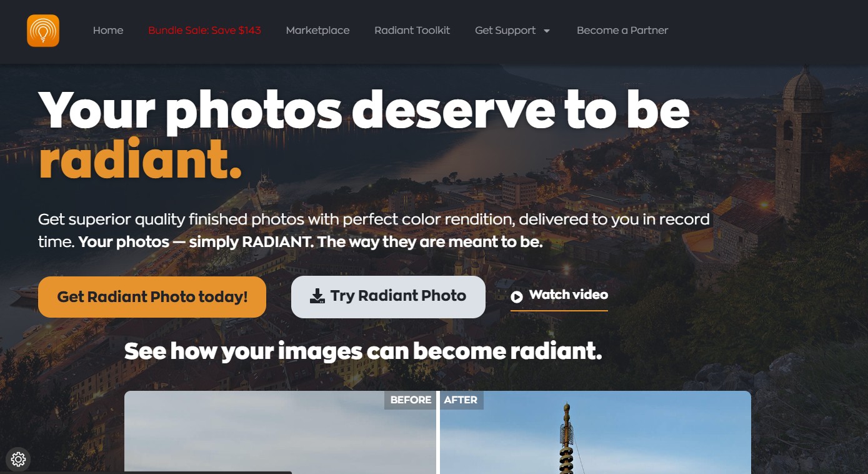Expand the Get Support dropdown arrow

point(547,31)
